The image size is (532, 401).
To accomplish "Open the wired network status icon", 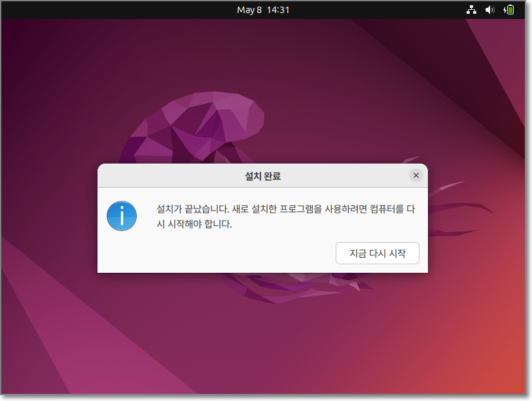I will pyautogui.click(x=471, y=10).
